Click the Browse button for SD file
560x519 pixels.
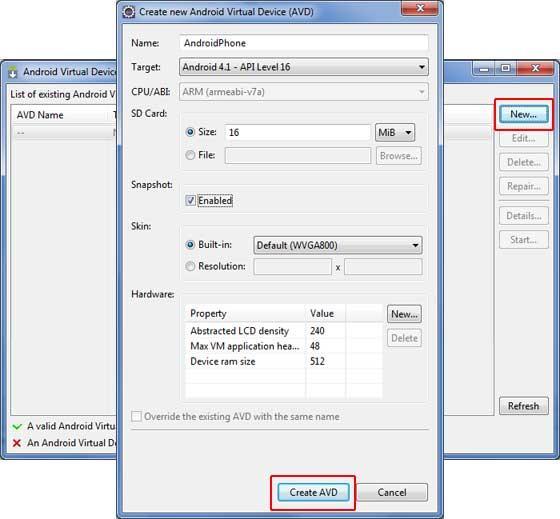(399, 156)
